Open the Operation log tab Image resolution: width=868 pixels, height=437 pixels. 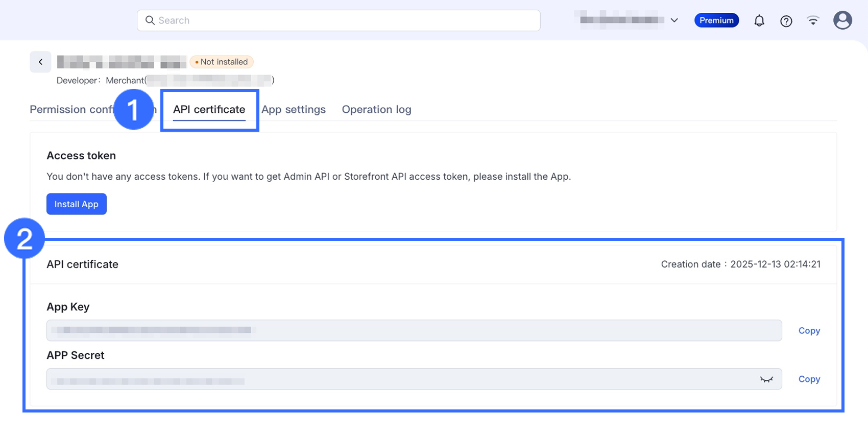coord(376,109)
